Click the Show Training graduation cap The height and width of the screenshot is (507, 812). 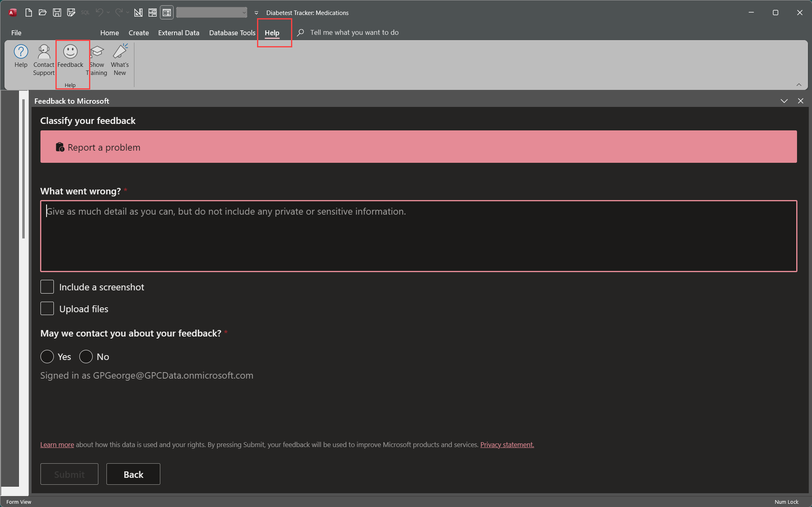coord(97,52)
